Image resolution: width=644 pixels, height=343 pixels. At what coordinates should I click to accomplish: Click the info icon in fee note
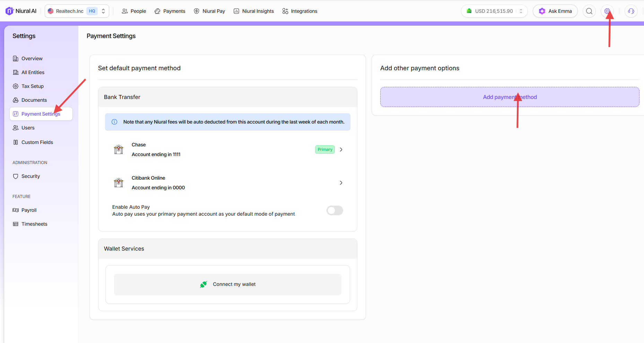tap(114, 122)
